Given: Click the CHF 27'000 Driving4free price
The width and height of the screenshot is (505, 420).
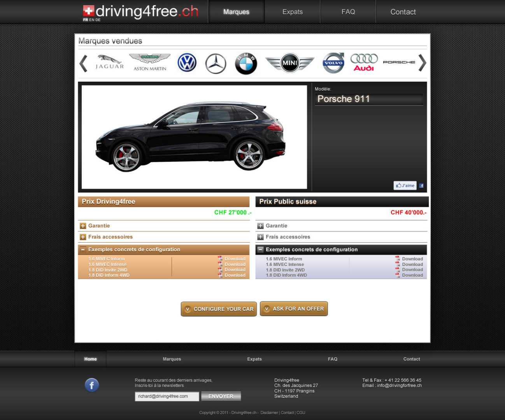Looking at the screenshot, I should (233, 212).
